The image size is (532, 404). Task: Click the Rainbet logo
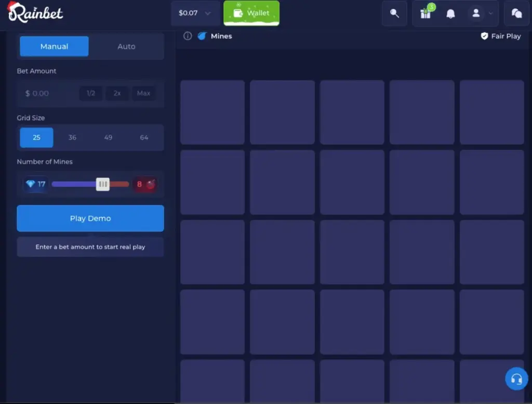[x=35, y=12]
